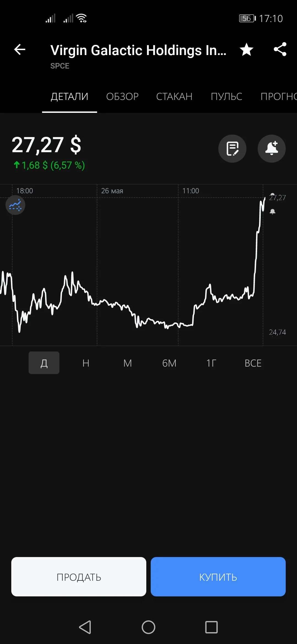Viewport: 297px width, 644px height.
Task: Add a price alert with bell icon
Action: point(272,149)
